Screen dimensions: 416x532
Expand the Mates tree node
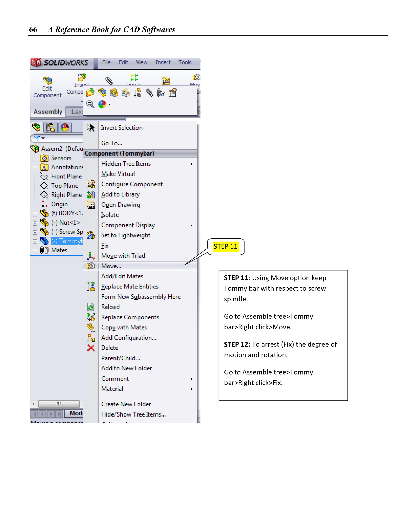pyautogui.click(x=35, y=251)
